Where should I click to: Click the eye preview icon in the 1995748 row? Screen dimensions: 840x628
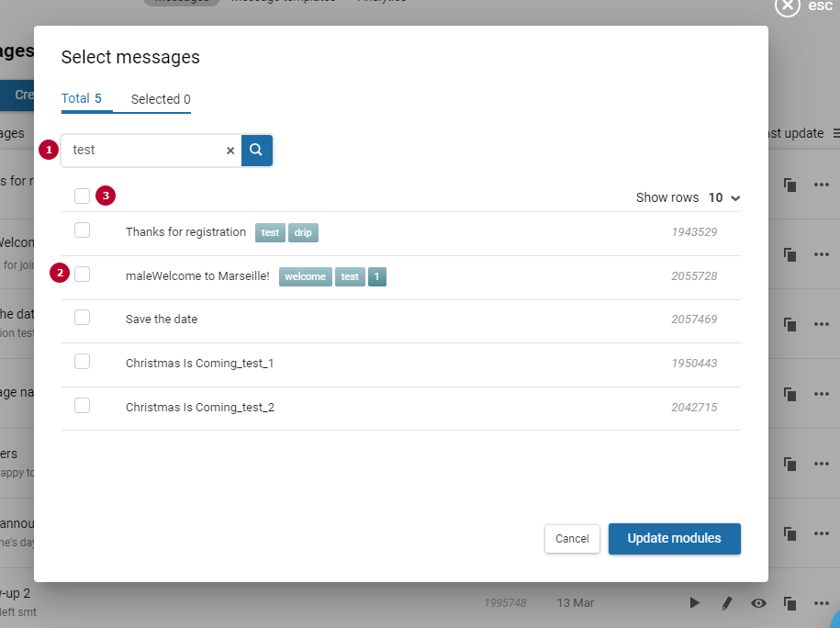tap(758, 603)
